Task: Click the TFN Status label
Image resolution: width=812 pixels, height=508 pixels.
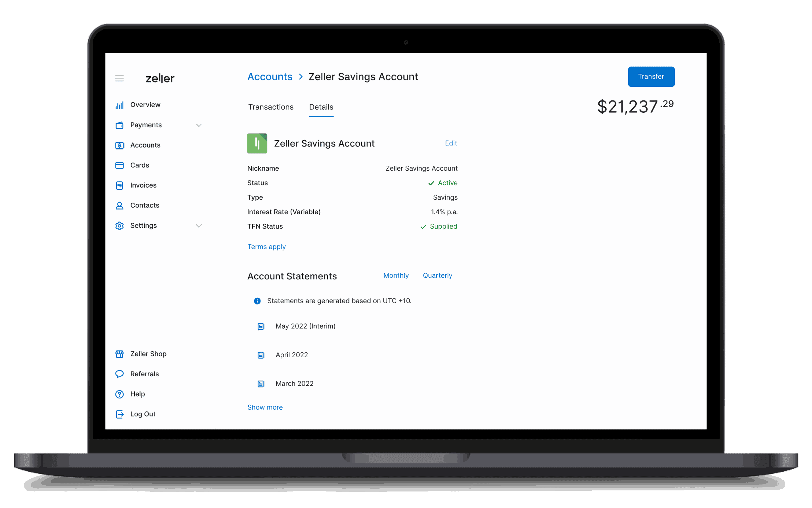Action: [x=265, y=226]
